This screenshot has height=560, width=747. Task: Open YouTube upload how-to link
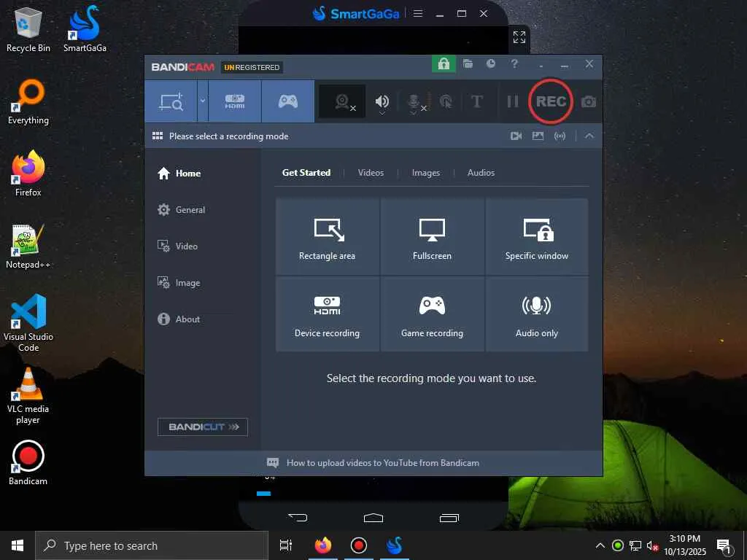(382, 463)
